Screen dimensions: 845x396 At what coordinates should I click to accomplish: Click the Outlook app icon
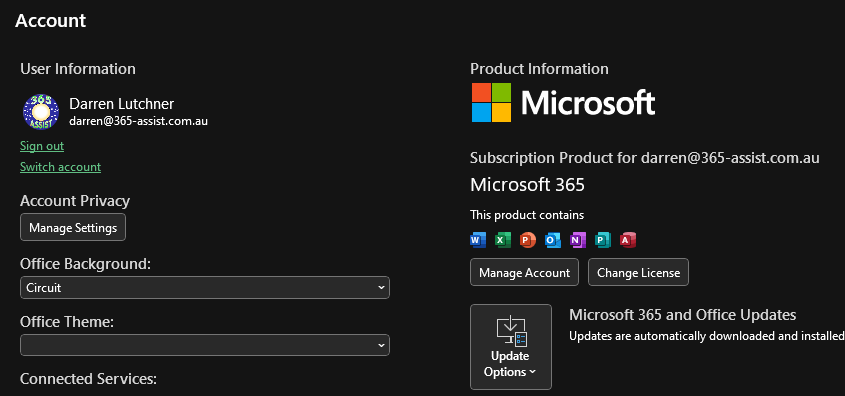click(x=553, y=240)
